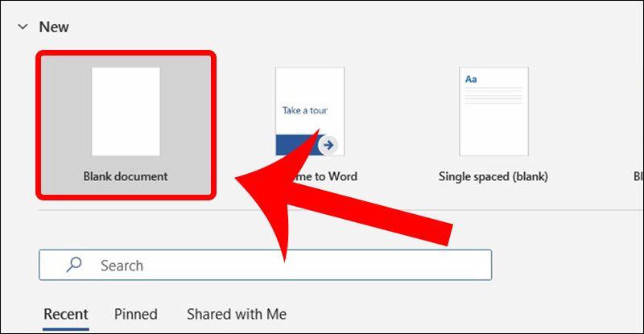Viewport: 644px width, 334px height.
Task: Select the Single spaced (blank) label
Action: pos(493,176)
